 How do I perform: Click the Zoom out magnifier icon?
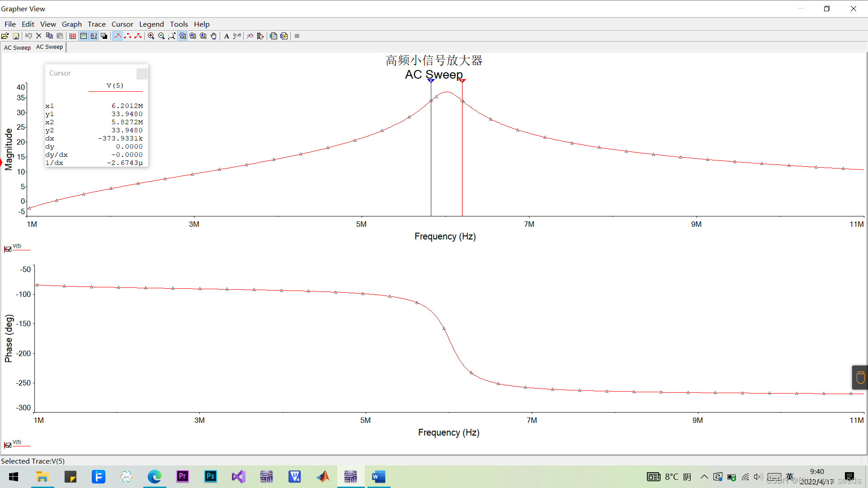click(161, 36)
